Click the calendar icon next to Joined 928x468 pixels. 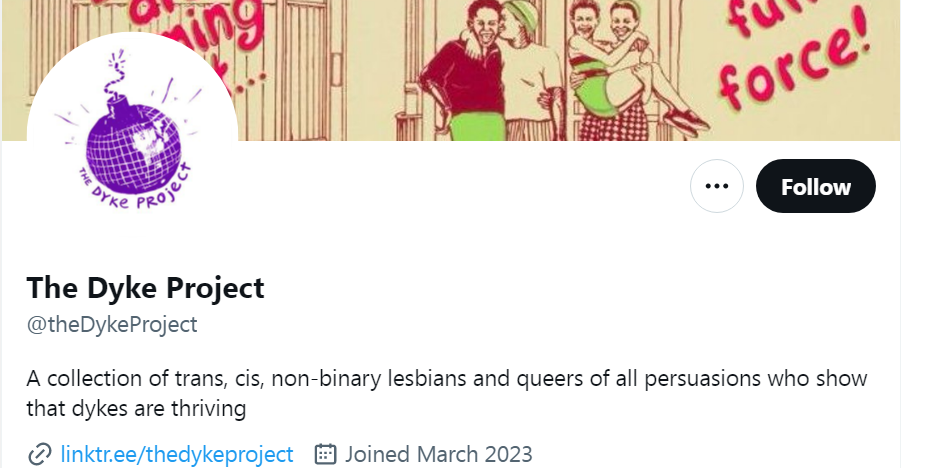[x=325, y=454]
